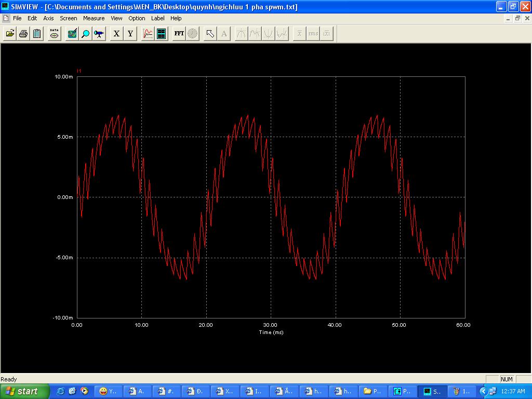This screenshot has height=399, width=532.
Task: Click the telescope toolbar icon
Action: pyautogui.click(x=99, y=34)
